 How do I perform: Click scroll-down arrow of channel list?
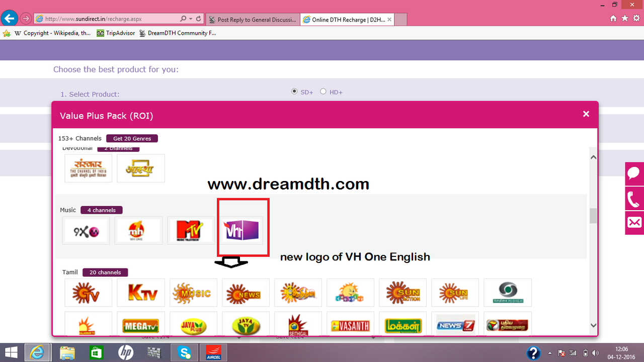pos(593,325)
